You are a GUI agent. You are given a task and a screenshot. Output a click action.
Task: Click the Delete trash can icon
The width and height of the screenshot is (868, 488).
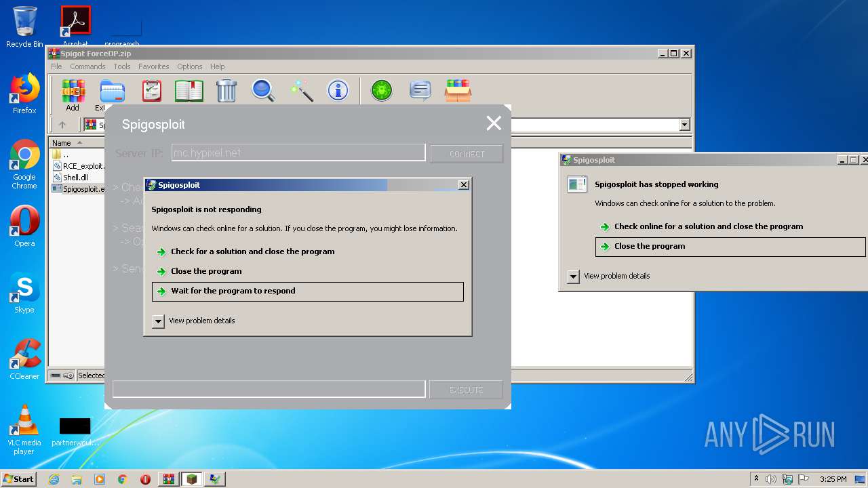click(x=226, y=91)
